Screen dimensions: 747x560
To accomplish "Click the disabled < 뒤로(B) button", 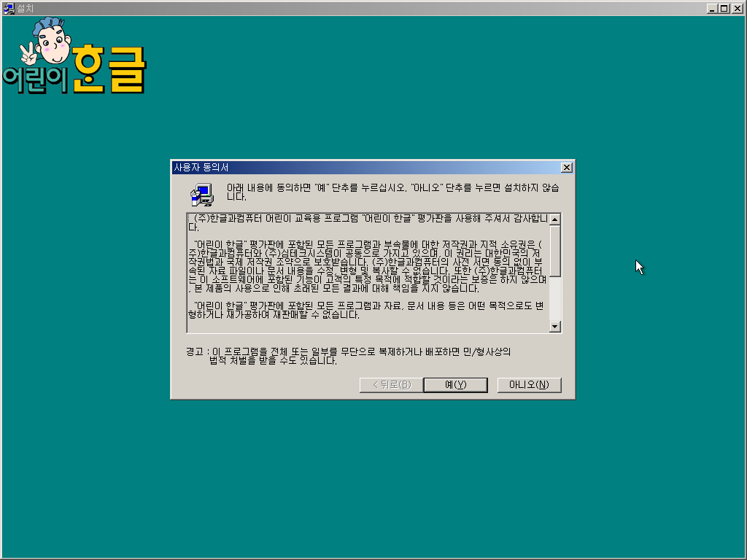I will (x=391, y=385).
